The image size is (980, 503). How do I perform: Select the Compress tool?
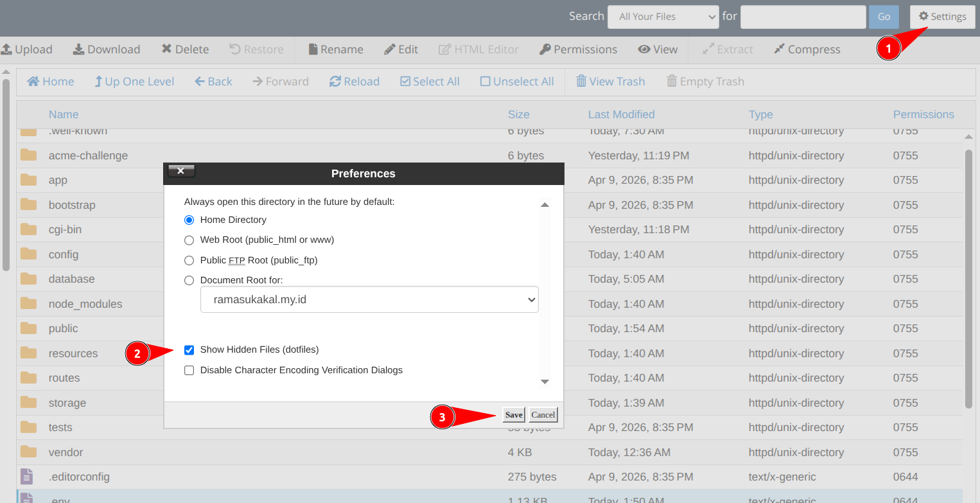[x=807, y=49]
